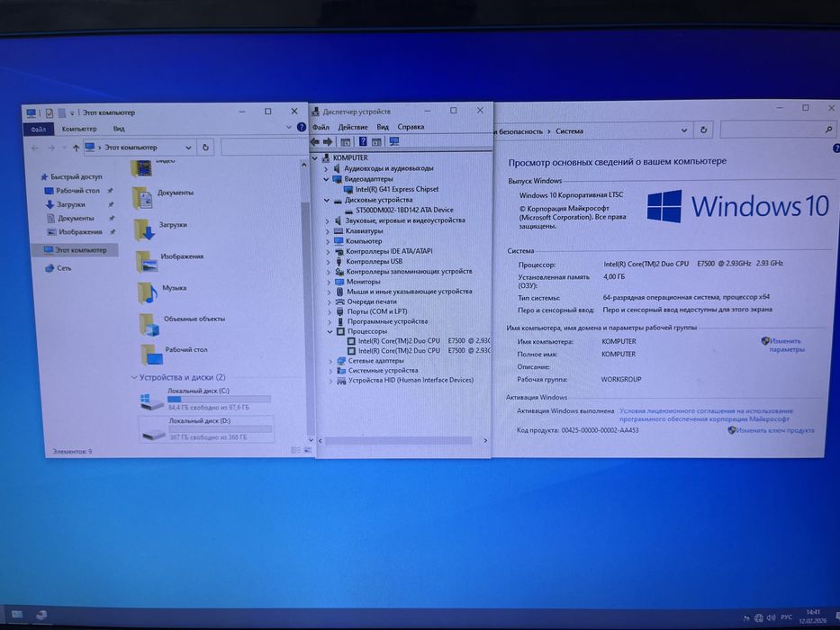The width and height of the screenshot is (840, 630).
Task: Click Изменить ключ продукта link
Action: [772, 430]
